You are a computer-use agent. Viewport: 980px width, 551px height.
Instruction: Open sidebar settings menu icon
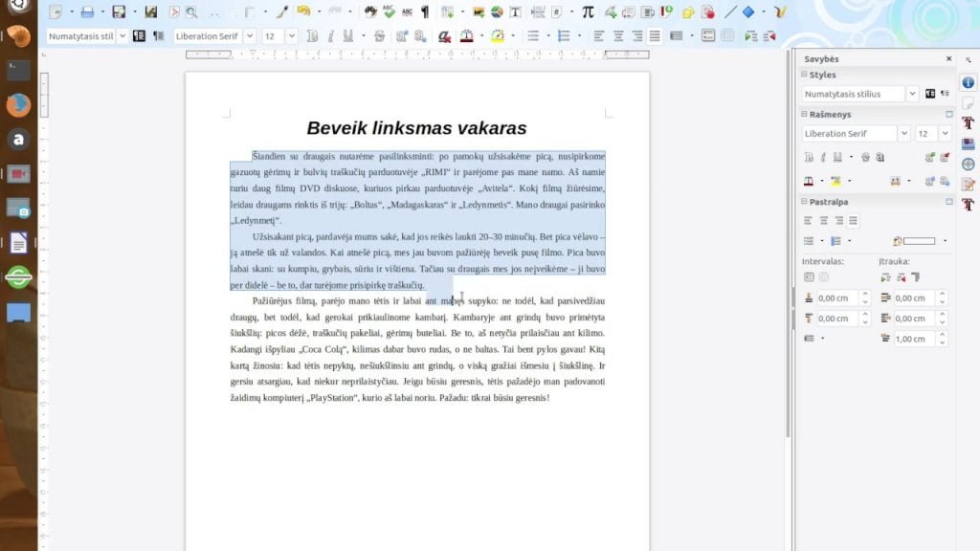coord(969,60)
